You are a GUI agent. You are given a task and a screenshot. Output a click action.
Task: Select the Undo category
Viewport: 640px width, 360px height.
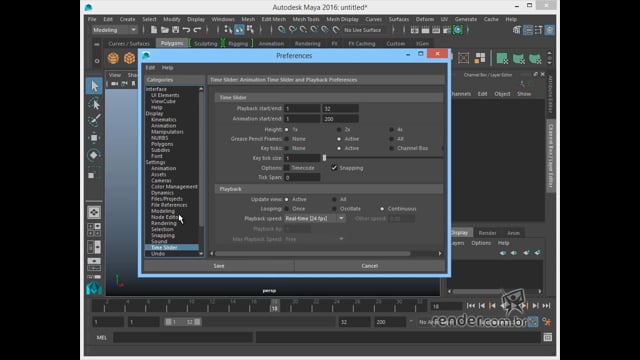click(x=158, y=253)
